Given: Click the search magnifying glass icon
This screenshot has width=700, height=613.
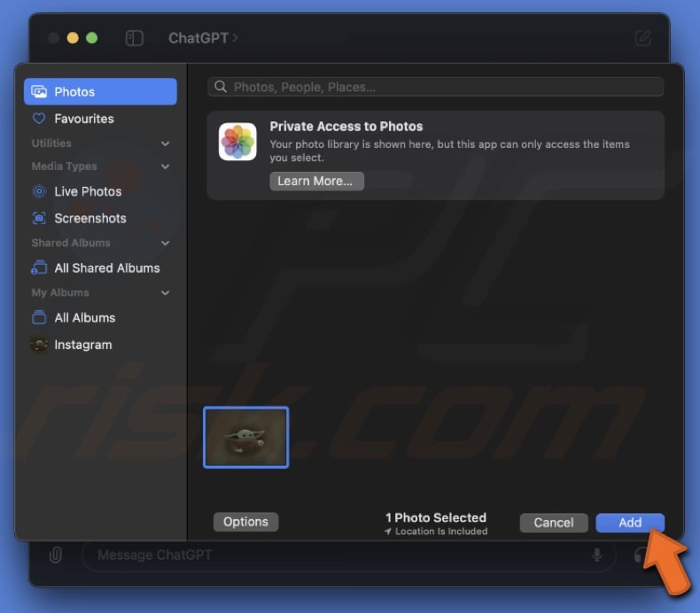Looking at the screenshot, I should pyautogui.click(x=221, y=87).
